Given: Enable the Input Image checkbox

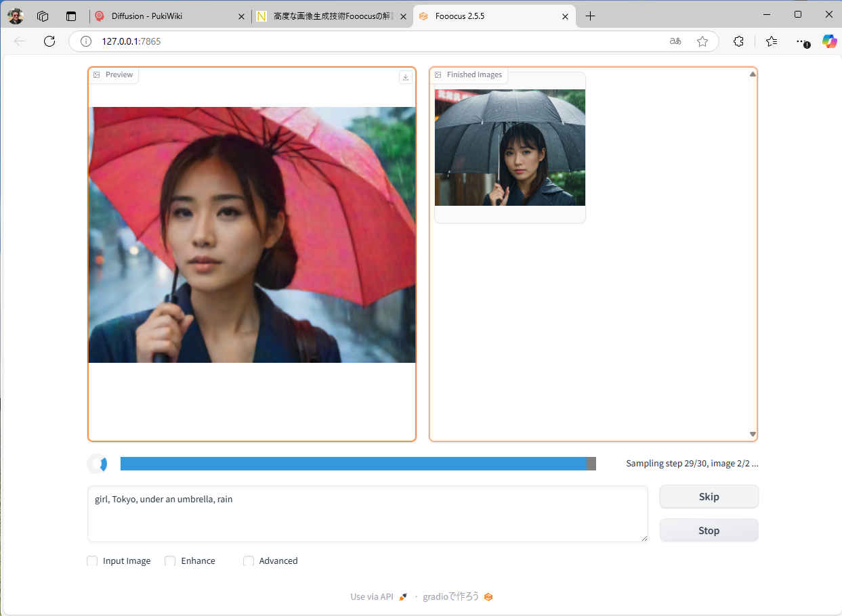Looking at the screenshot, I should pyautogui.click(x=92, y=561).
